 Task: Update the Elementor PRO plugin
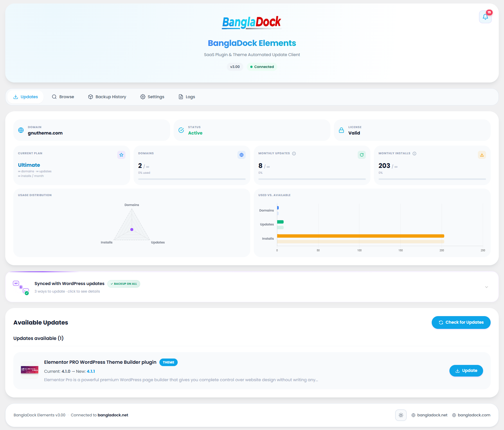point(466,371)
